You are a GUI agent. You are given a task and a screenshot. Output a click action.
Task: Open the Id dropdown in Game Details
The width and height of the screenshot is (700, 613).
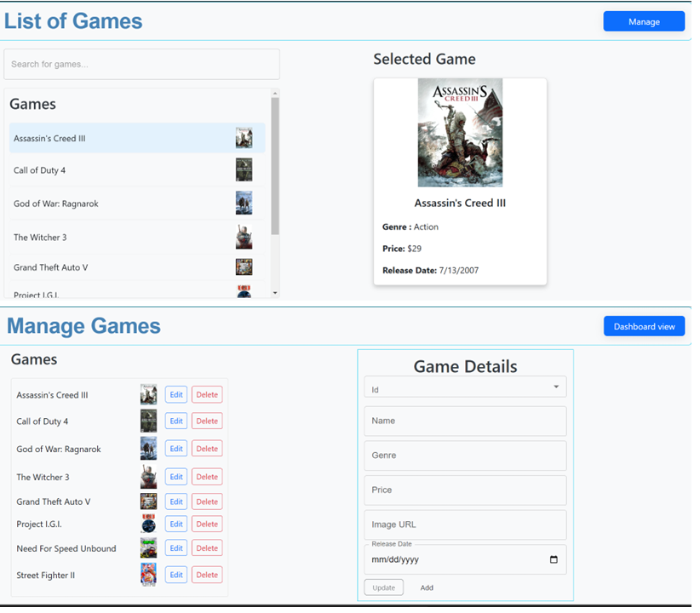coord(465,387)
